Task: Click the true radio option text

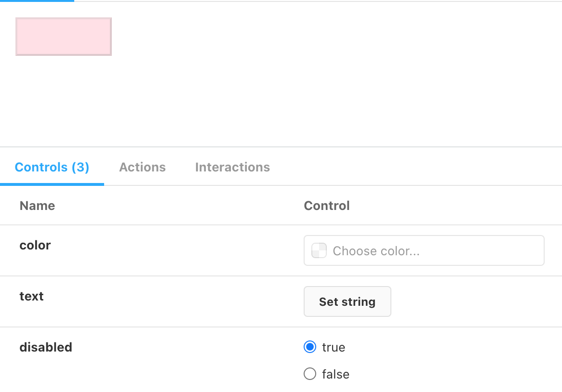Action: click(334, 347)
